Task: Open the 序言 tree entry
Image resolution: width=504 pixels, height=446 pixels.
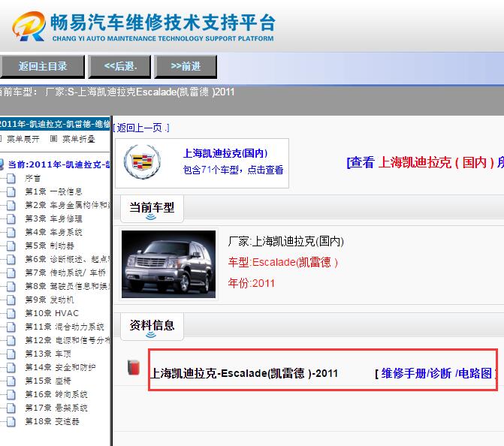Action: (x=33, y=178)
